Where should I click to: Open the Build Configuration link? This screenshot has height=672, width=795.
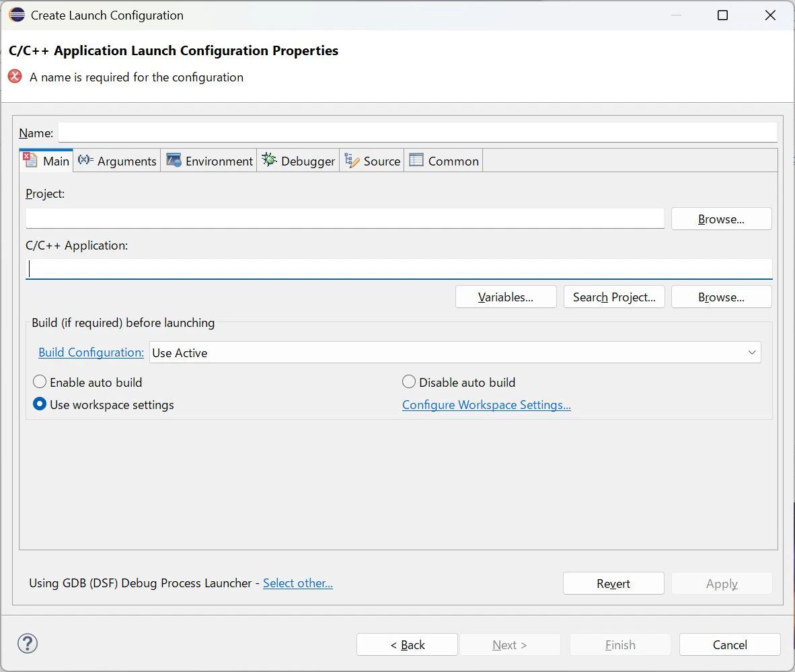click(91, 352)
